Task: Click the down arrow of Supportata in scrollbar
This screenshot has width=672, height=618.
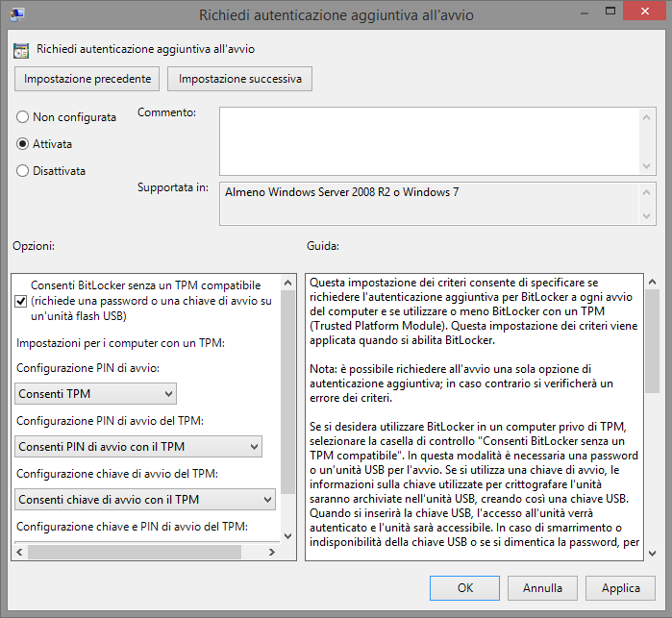Action: coord(647,216)
